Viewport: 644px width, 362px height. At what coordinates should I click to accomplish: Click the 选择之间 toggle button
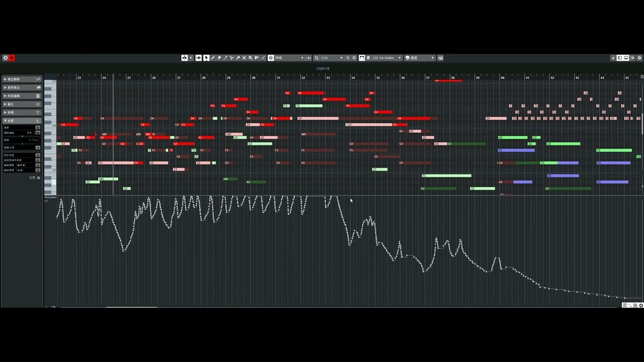[x=38, y=148]
